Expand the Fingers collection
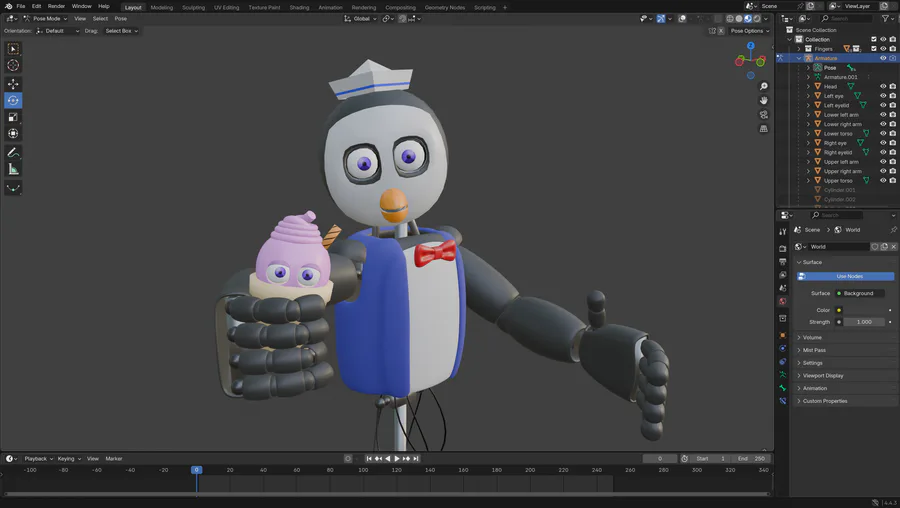This screenshot has height=508, width=900. click(799, 49)
